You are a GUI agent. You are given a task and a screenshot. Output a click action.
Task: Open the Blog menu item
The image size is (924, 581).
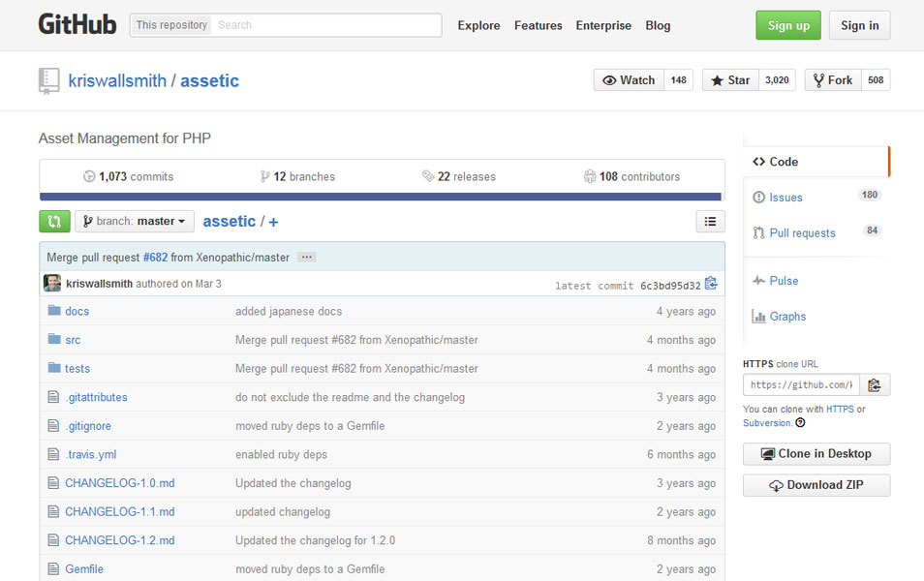click(x=658, y=25)
